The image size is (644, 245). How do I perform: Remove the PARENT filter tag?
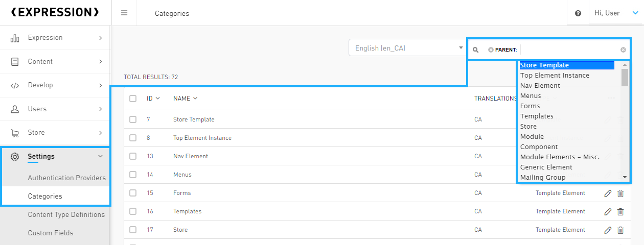(491, 50)
